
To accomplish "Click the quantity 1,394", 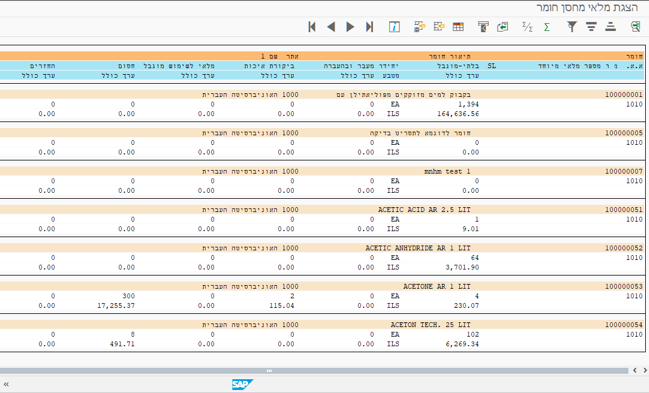I will tap(469, 104).
